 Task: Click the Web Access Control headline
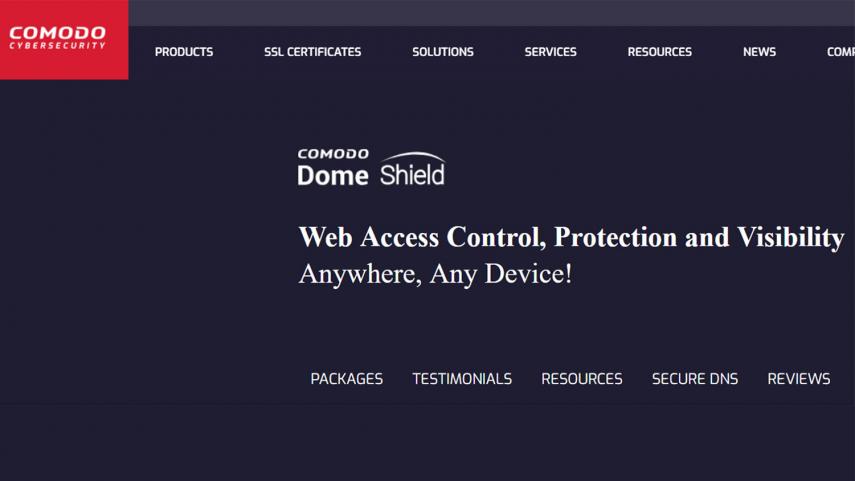tap(571, 237)
